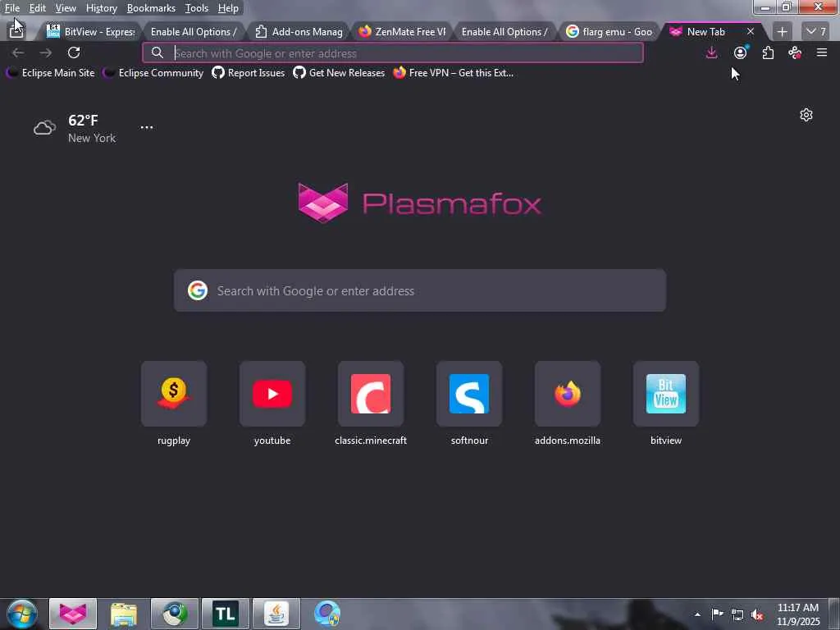The image size is (840, 630).
Task: Switch to first Enable All Options tab
Action: tap(194, 32)
